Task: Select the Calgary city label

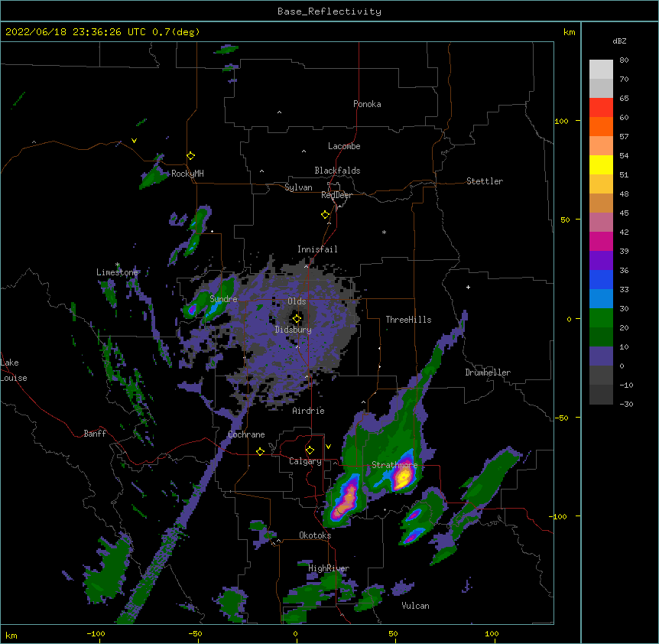Action: tap(305, 461)
